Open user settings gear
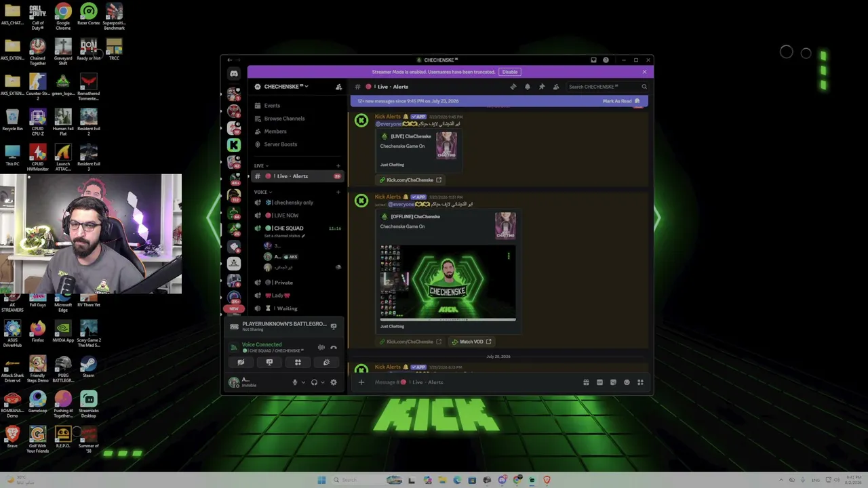Viewport: 868px width, 488px height. point(334,382)
